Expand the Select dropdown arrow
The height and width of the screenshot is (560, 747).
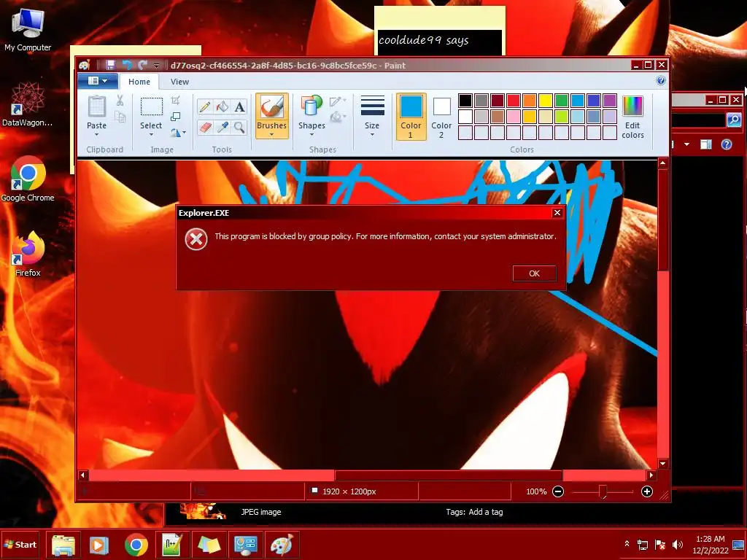tap(151, 135)
